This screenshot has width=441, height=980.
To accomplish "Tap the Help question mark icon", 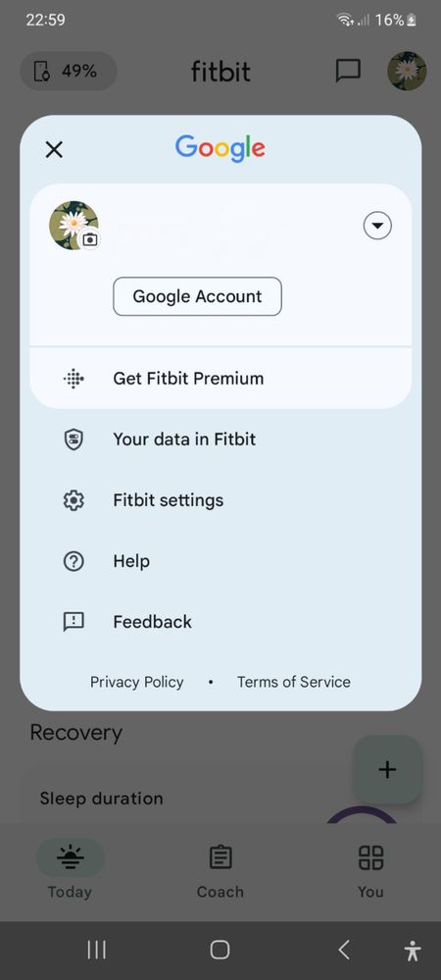I will pos(73,561).
